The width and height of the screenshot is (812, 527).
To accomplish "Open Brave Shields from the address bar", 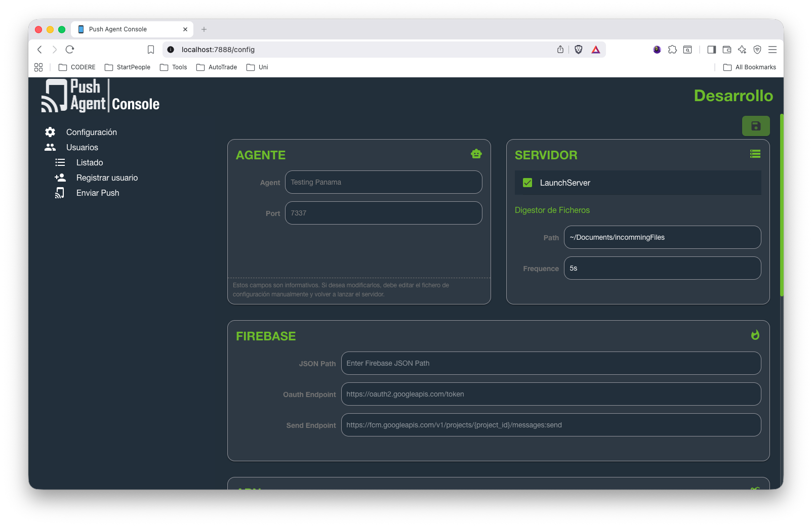I will point(578,50).
